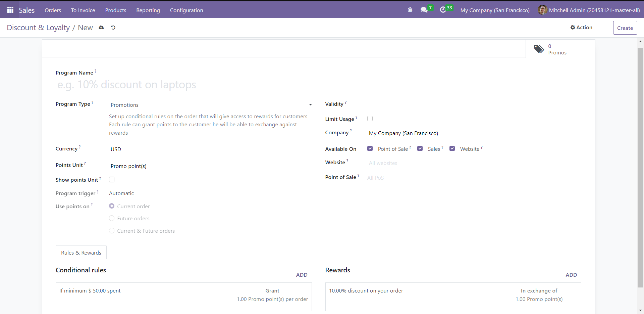Open the Reporting menu
Viewport: 644px width, 314px height.
pos(148,10)
